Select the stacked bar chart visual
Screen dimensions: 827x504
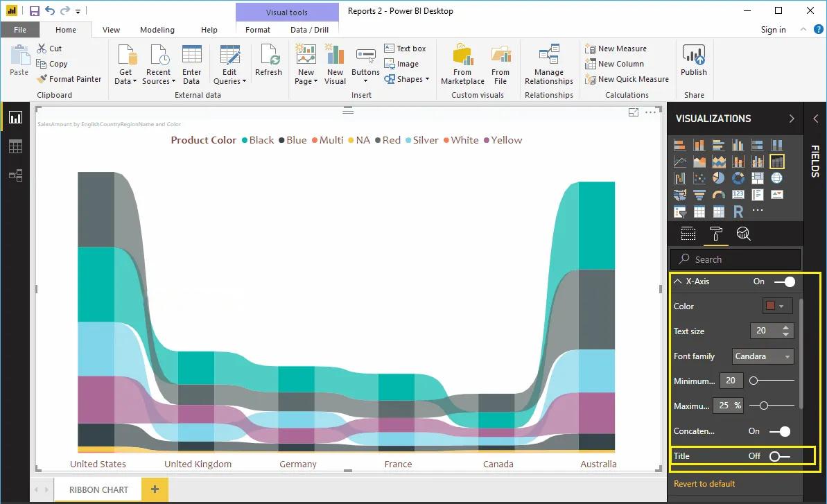[680, 145]
